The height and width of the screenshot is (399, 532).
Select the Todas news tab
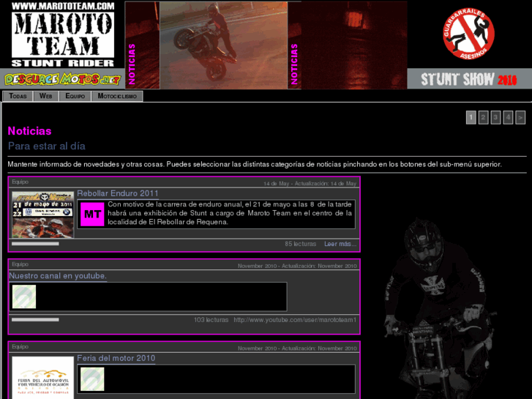tap(18, 96)
